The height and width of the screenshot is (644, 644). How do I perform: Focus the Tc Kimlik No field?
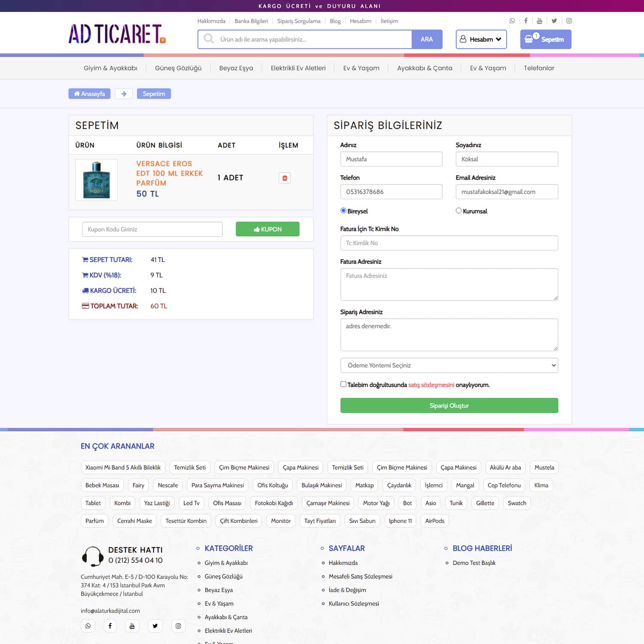(x=449, y=243)
